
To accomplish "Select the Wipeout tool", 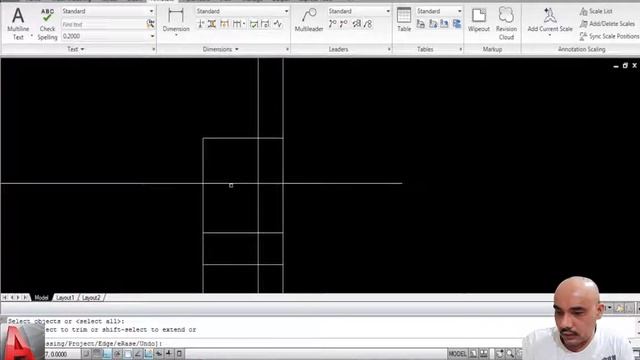I will pyautogui.click(x=479, y=20).
